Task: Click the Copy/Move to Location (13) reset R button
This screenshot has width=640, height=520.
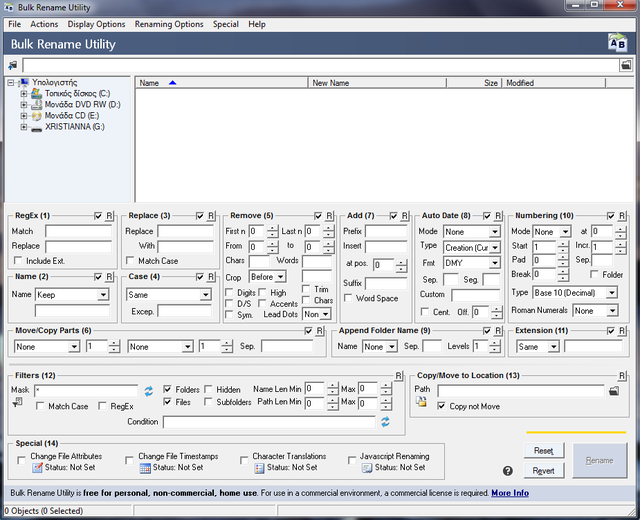Action: [x=621, y=376]
